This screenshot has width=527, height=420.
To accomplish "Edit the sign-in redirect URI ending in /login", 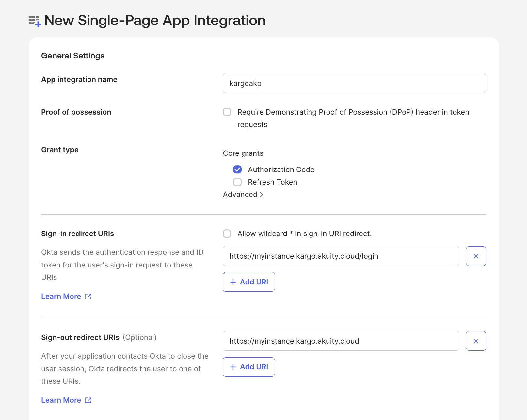I will click(x=341, y=256).
